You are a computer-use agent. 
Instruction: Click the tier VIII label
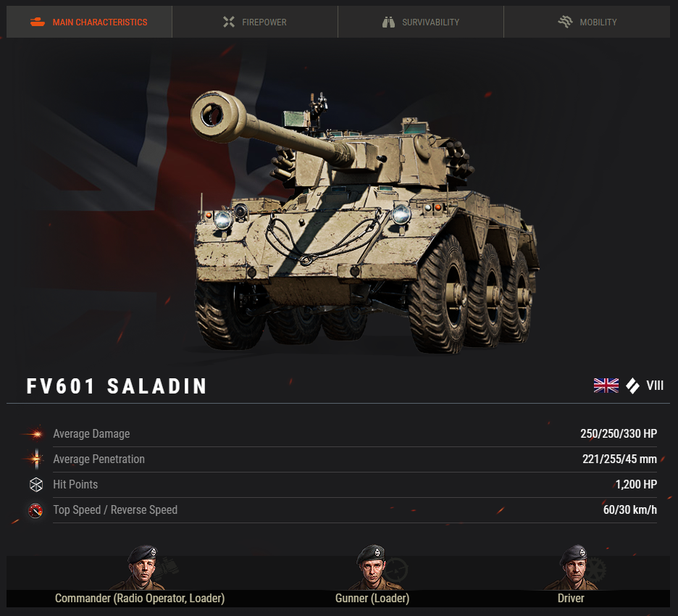point(655,386)
